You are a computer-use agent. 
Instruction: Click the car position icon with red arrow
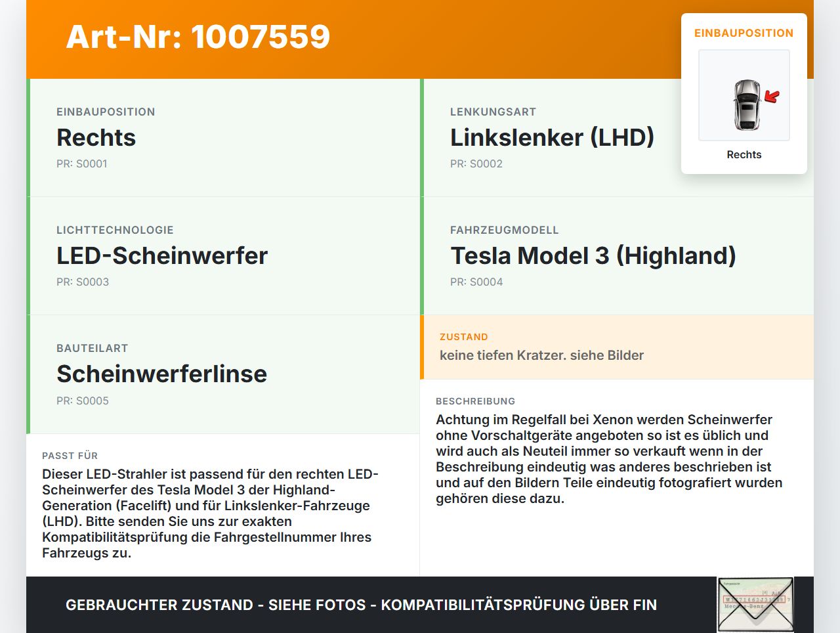(744, 95)
